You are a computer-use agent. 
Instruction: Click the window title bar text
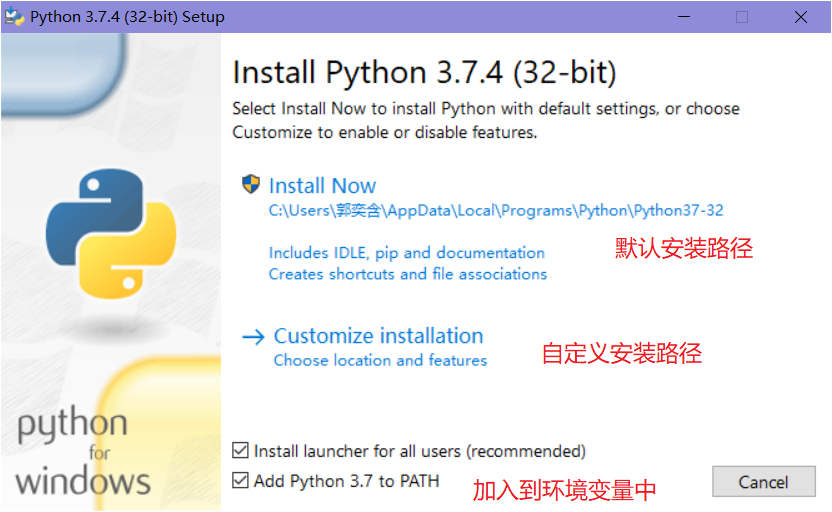127,17
